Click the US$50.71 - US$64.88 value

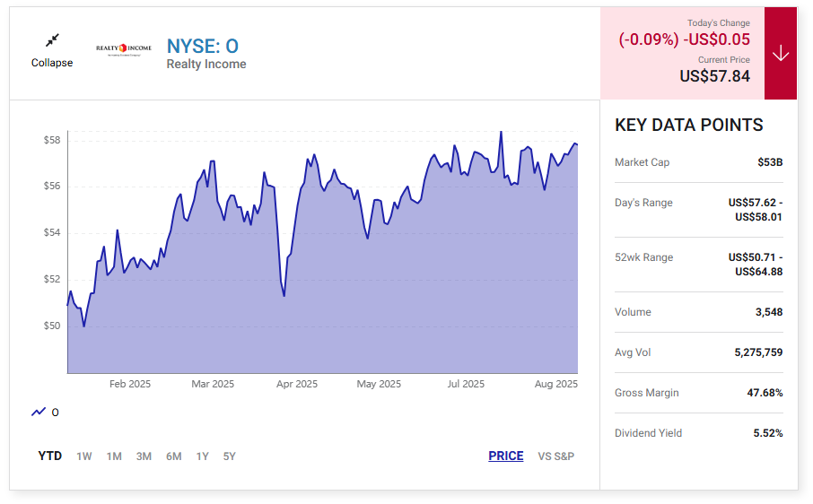pyautogui.click(x=756, y=265)
